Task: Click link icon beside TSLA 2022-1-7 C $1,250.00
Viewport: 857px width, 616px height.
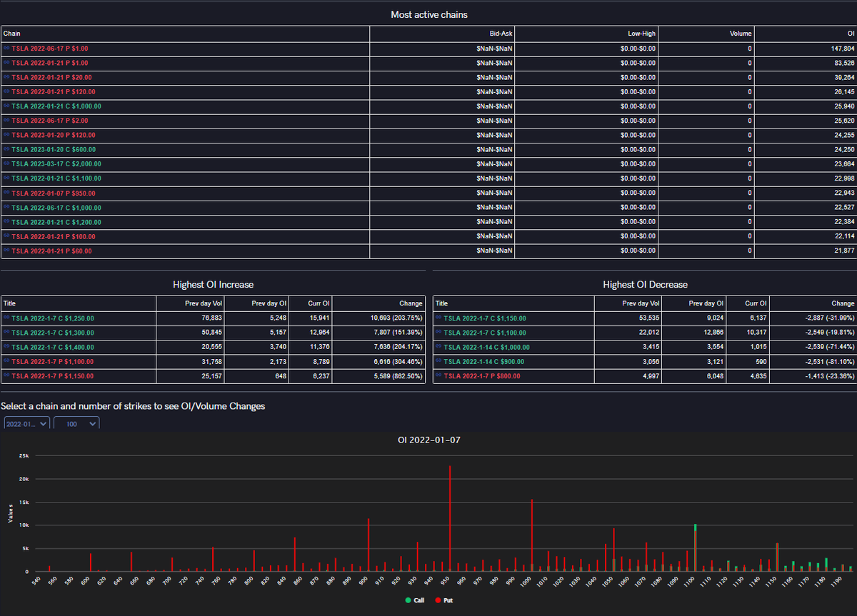Action: pos(6,318)
